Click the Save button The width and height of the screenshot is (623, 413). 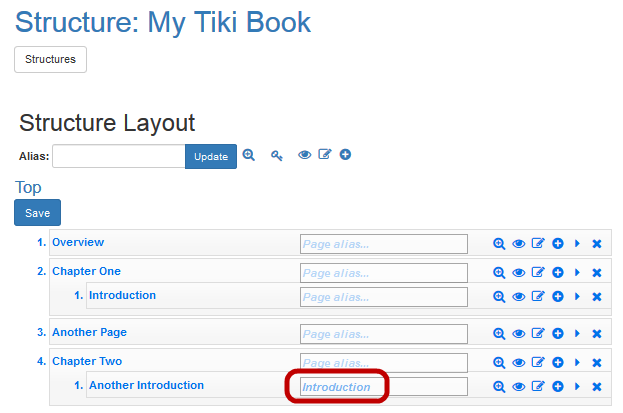[x=37, y=213]
